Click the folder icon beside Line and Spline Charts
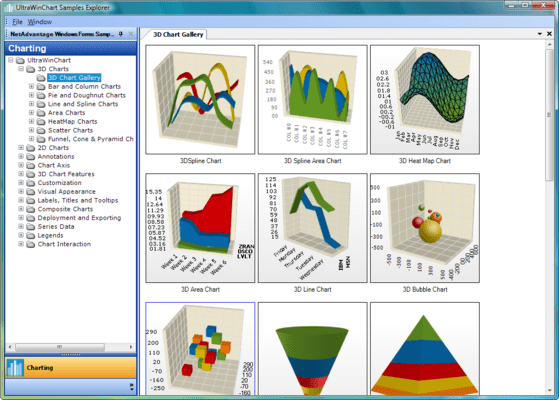 [41, 104]
